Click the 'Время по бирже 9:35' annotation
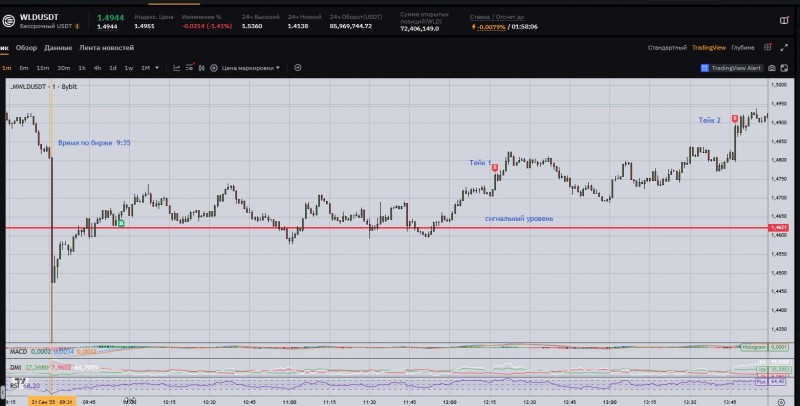The width and height of the screenshot is (800, 406). click(x=94, y=143)
